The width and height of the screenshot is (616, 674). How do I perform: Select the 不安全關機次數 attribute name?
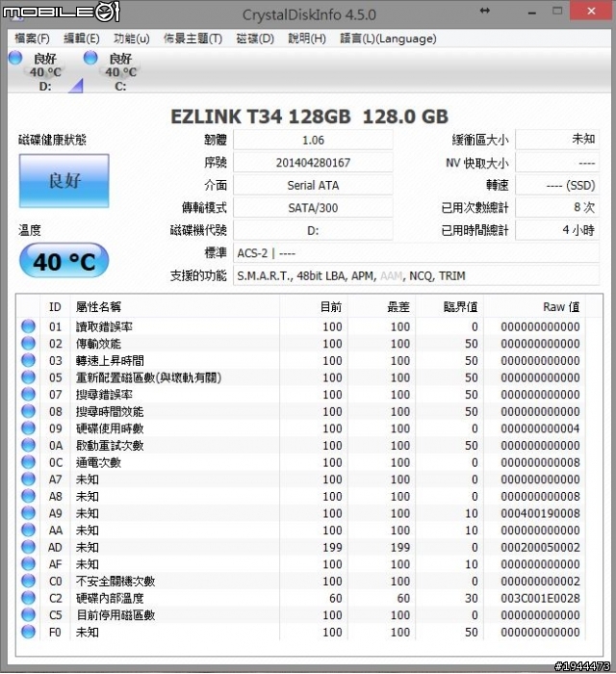(x=115, y=582)
